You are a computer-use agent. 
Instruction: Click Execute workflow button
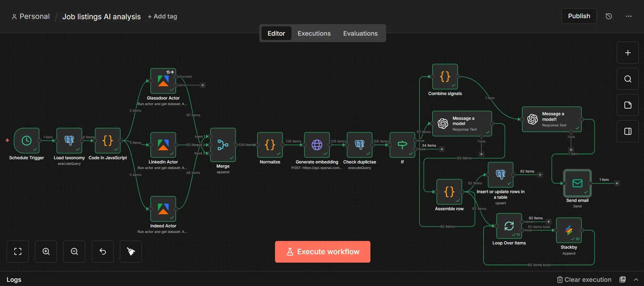tap(323, 252)
